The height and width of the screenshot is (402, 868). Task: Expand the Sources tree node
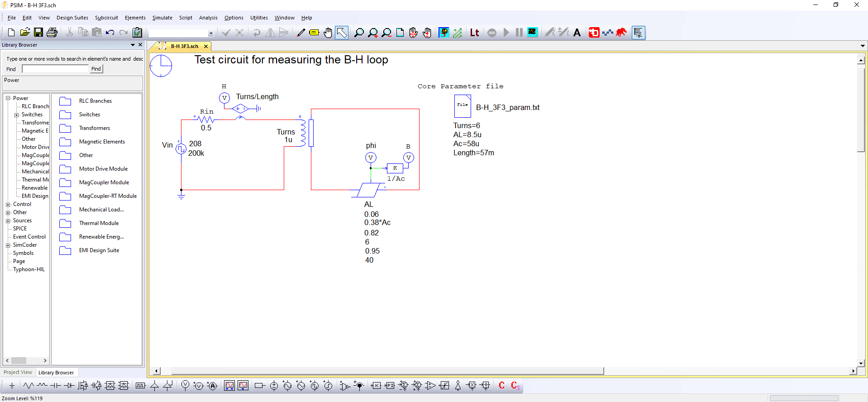click(8, 221)
